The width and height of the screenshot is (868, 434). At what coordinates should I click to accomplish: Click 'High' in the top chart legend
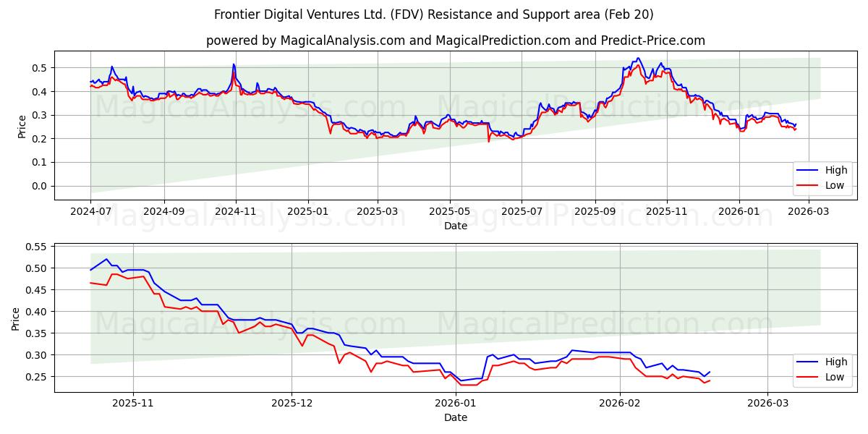(x=836, y=171)
